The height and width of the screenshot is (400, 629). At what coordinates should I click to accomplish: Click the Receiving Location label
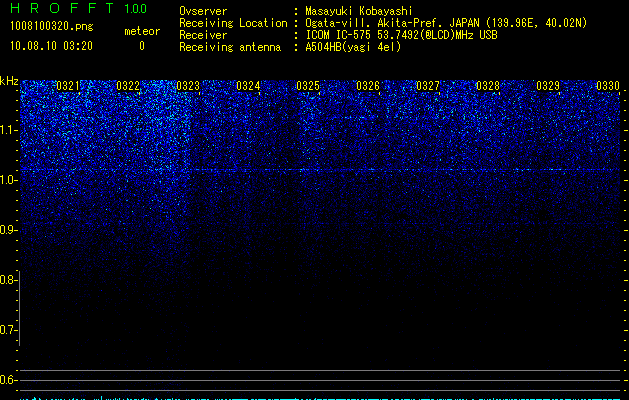[233, 23]
